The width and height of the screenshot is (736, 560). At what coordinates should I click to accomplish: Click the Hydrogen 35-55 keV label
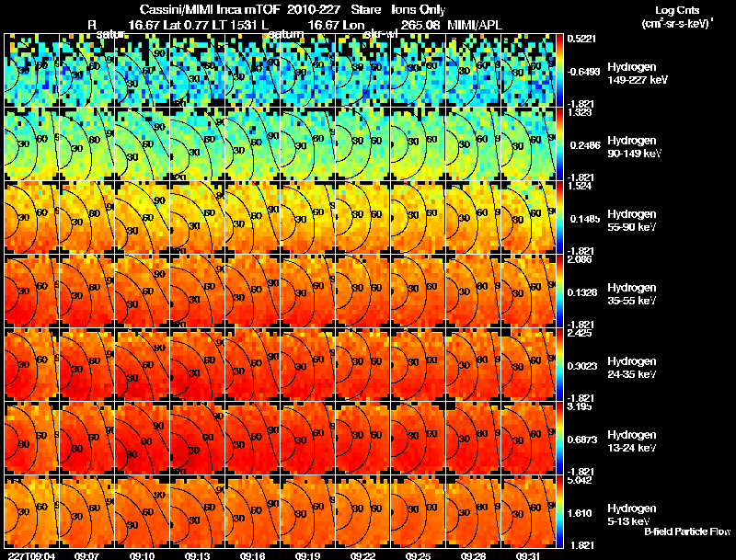pos(632,294)
